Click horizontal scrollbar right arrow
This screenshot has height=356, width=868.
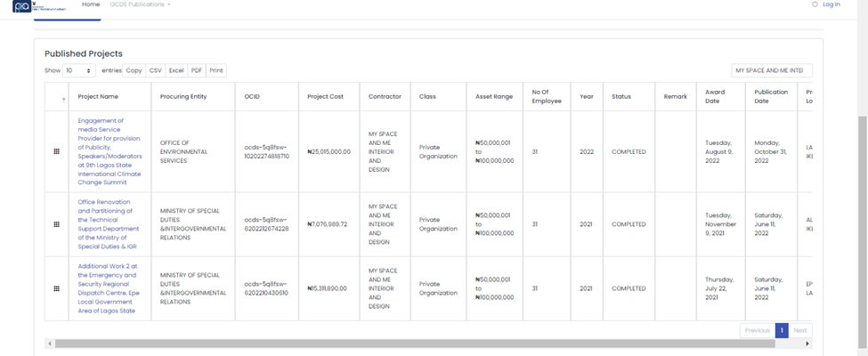pyautogui.click(x=807, y=344)
